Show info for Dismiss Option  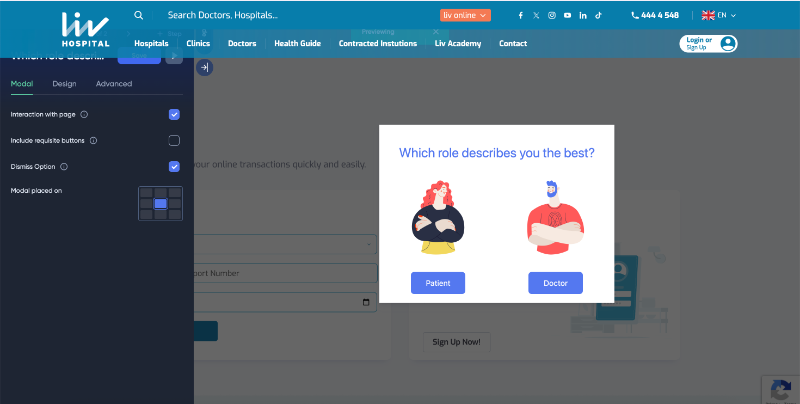tap(64, 167)
